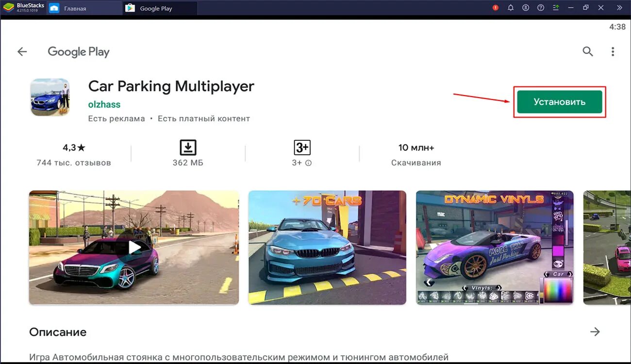
Task: Click the BlueStacks logo
Action: (8, 7)
